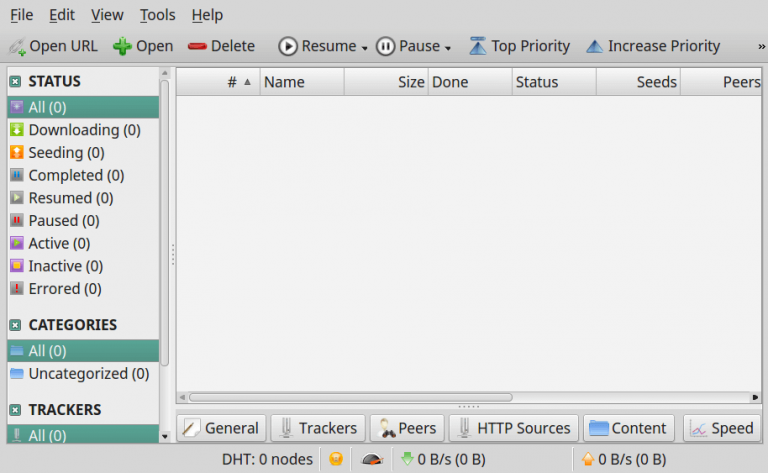768x473 pixels.
Task: Select the Errored status filter icon
Action: (17, 288)
